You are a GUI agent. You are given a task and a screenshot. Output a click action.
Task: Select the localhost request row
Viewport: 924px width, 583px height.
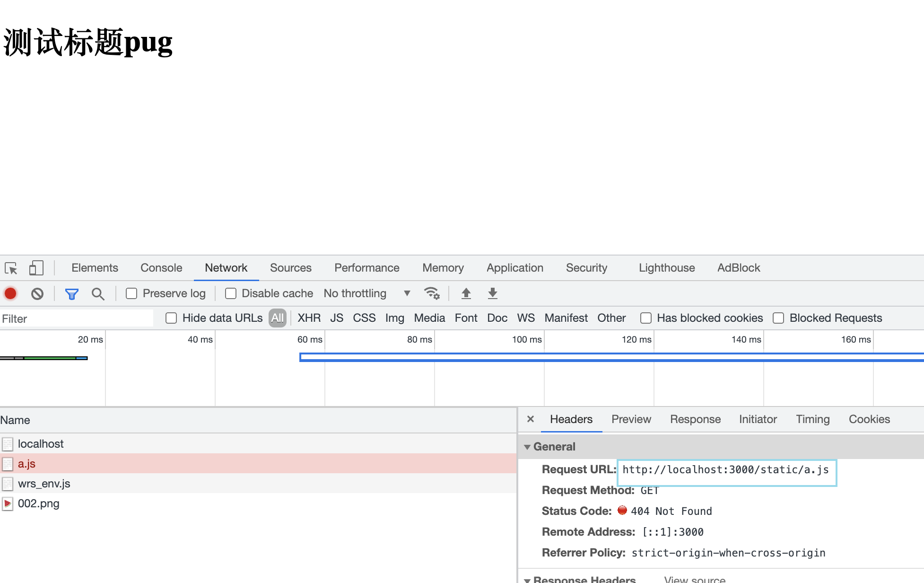258,444
